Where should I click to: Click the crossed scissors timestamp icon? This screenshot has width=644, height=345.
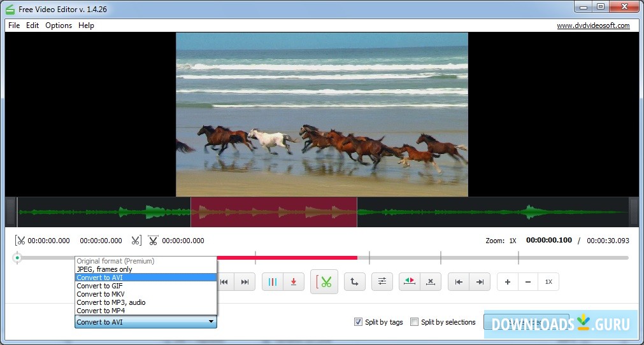pyautogui.click(x=153, y=241)
